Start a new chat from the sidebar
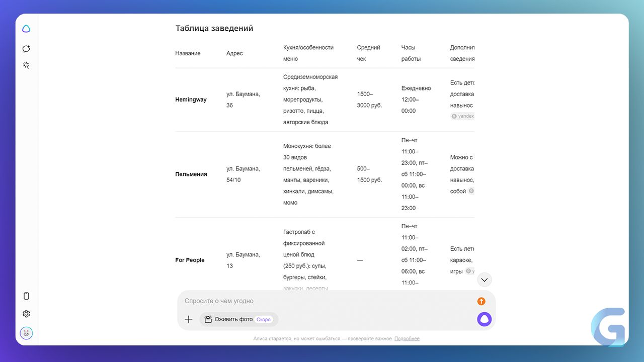This screenshot has height=362, width=644. [26, 49]
